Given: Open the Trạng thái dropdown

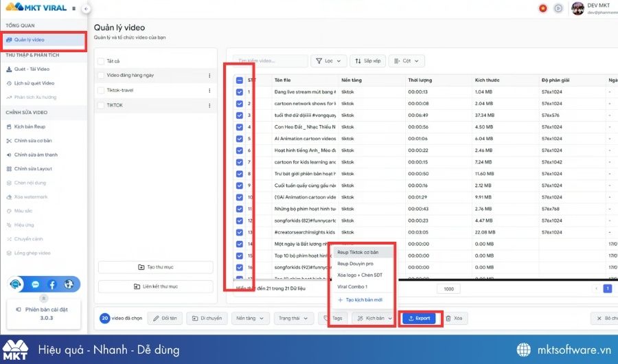Looking at the screenshot, I should click(293, 318).
